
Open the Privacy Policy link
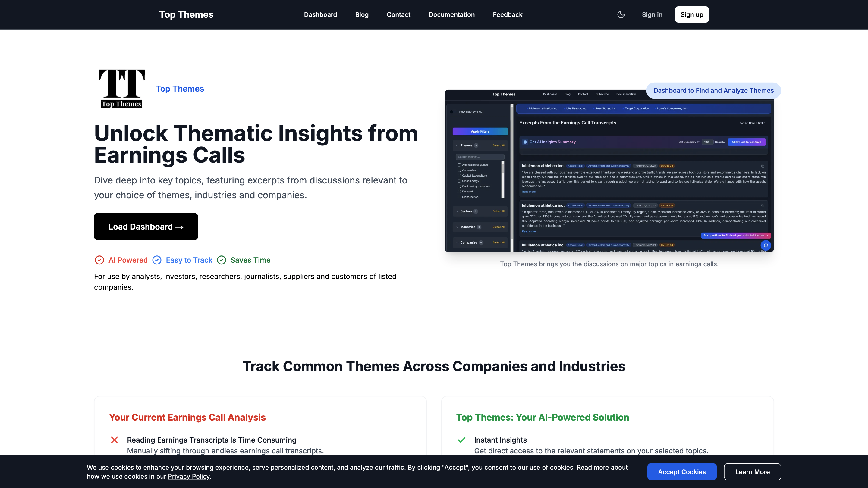click(189, 476)
